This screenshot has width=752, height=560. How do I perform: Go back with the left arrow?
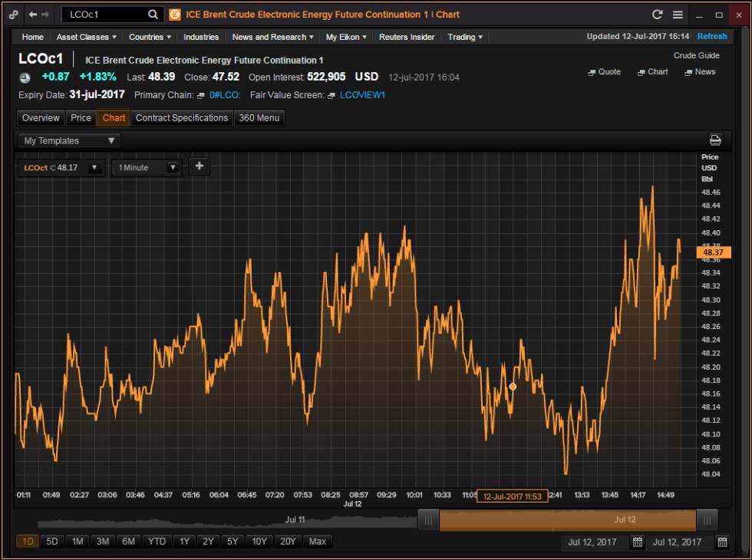pyautogui.click(x=32, y=15)
